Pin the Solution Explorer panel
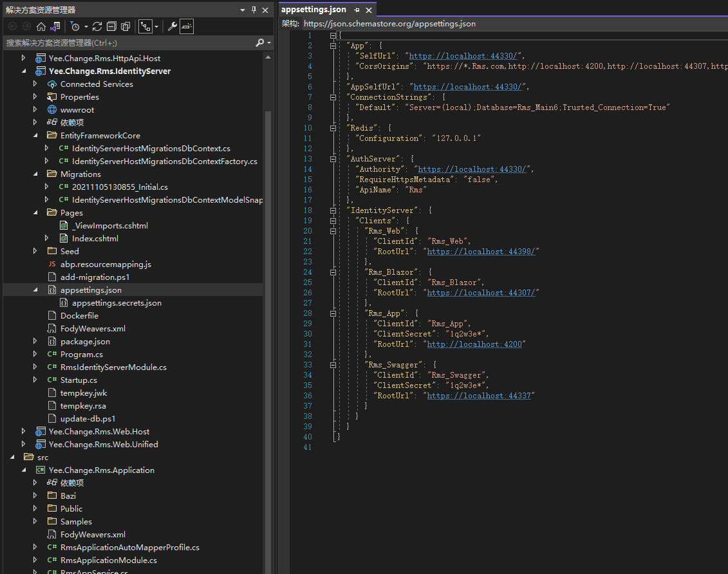This screenshot has width=728, height=574. [x=254, y=10]
